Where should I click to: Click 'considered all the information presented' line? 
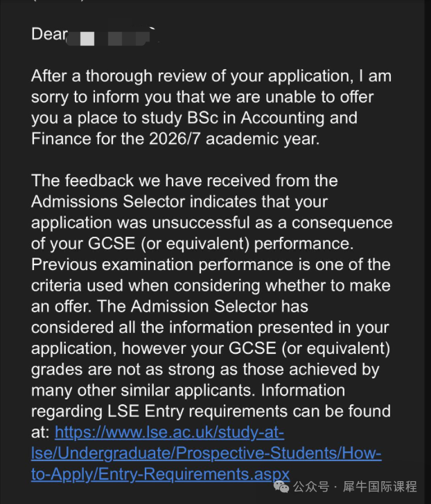(211, 327)
